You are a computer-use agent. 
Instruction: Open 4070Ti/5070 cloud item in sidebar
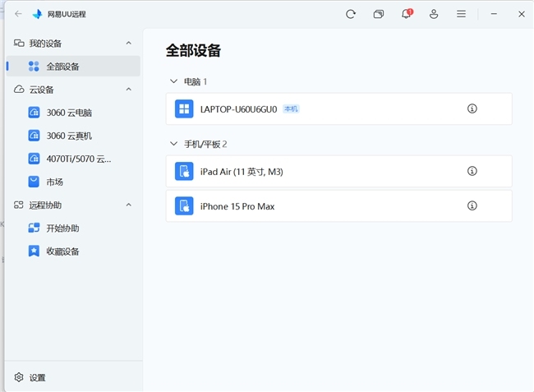pyautogui.click(x=73, y=159)
